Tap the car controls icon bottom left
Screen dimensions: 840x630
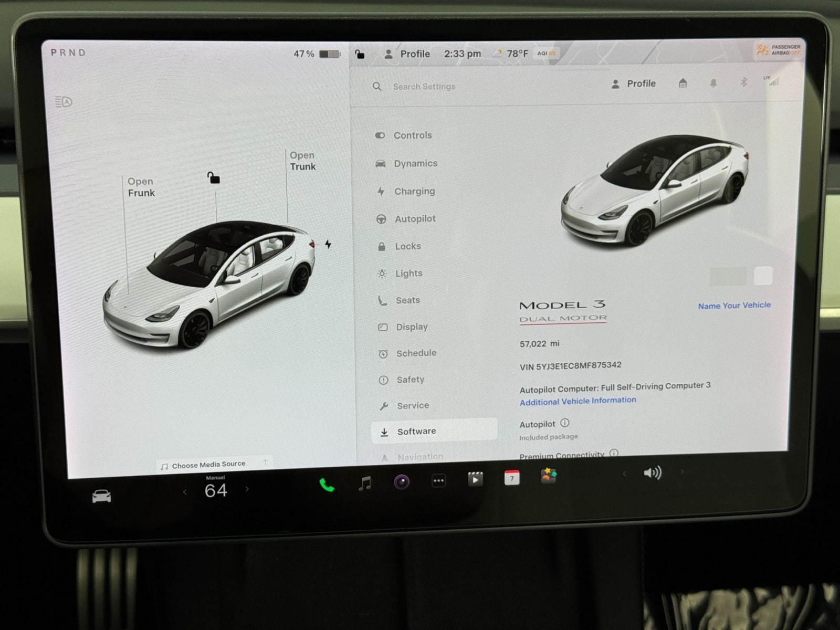pyautogui.click(x=101, y=496)
